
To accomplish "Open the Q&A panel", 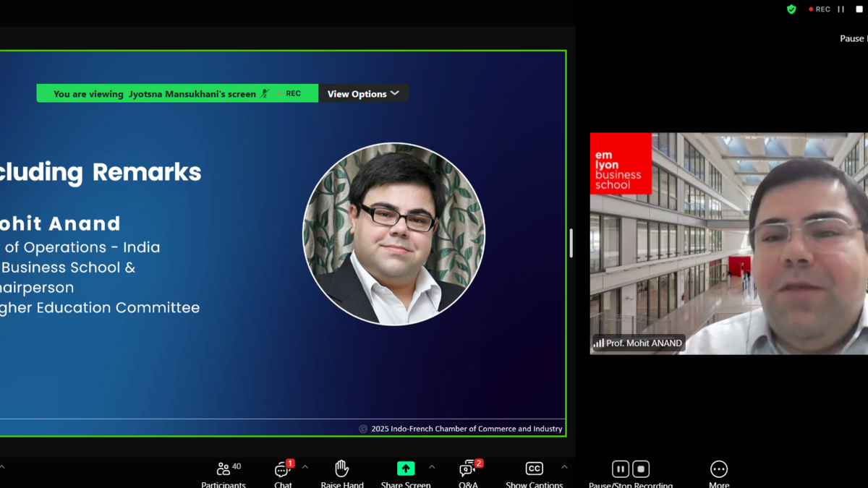I will coord(468,471).
